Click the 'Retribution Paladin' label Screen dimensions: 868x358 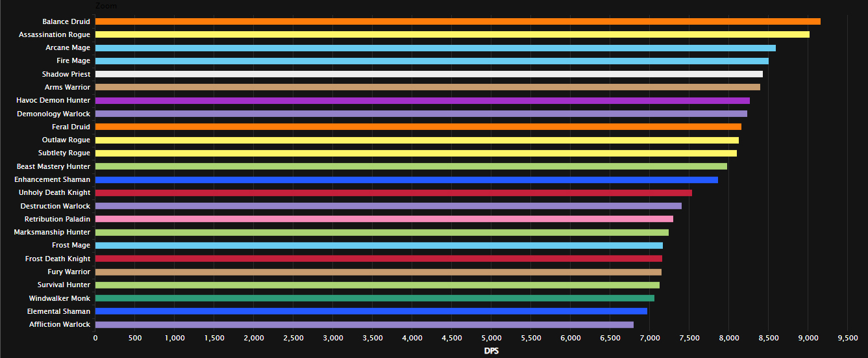58,219
